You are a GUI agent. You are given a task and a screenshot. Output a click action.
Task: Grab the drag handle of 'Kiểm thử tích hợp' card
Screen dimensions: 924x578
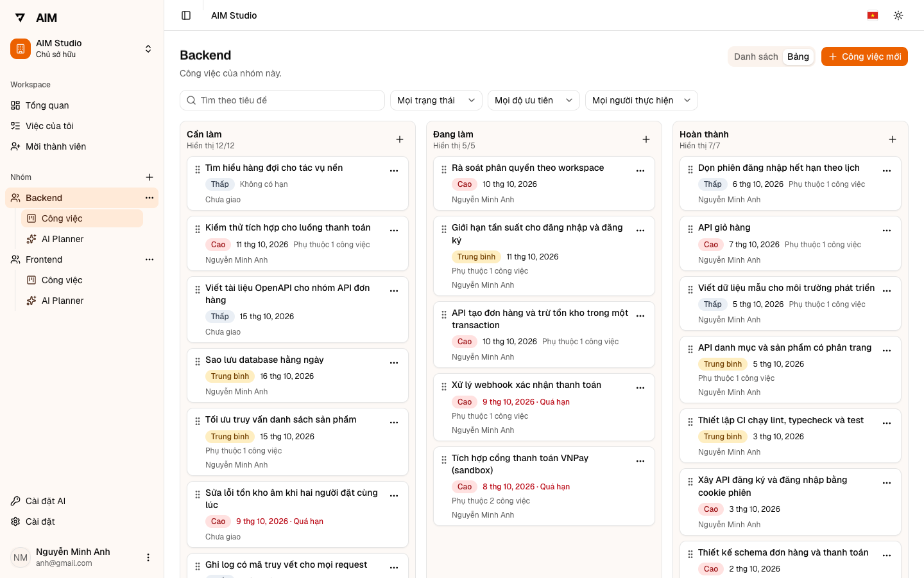(198, 229)
